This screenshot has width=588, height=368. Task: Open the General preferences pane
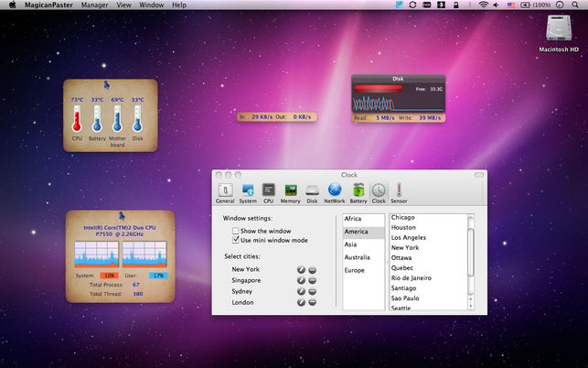click(225, 193)
